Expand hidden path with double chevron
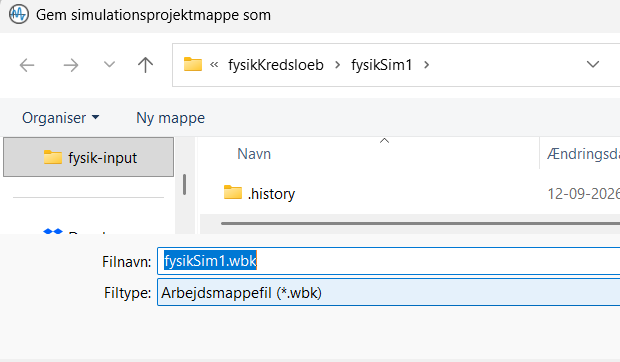The width and height of the screenshot is (620, 362). click(214, 64)
